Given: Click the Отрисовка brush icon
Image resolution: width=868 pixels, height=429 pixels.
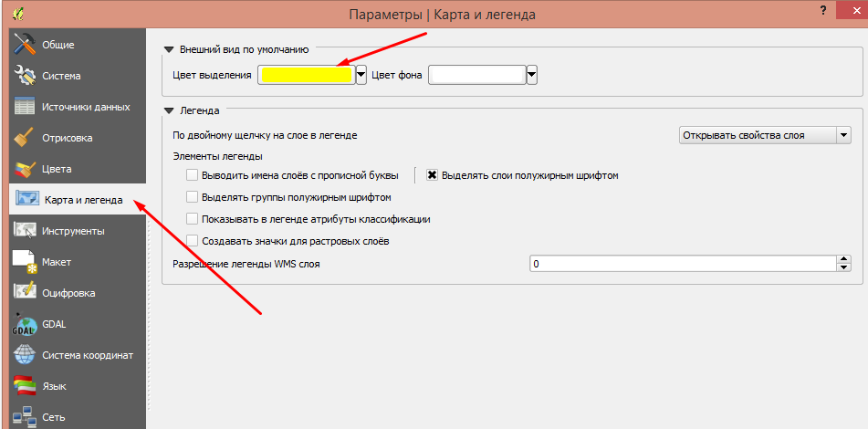Looking at the screenshot, I should click(25, 138).
